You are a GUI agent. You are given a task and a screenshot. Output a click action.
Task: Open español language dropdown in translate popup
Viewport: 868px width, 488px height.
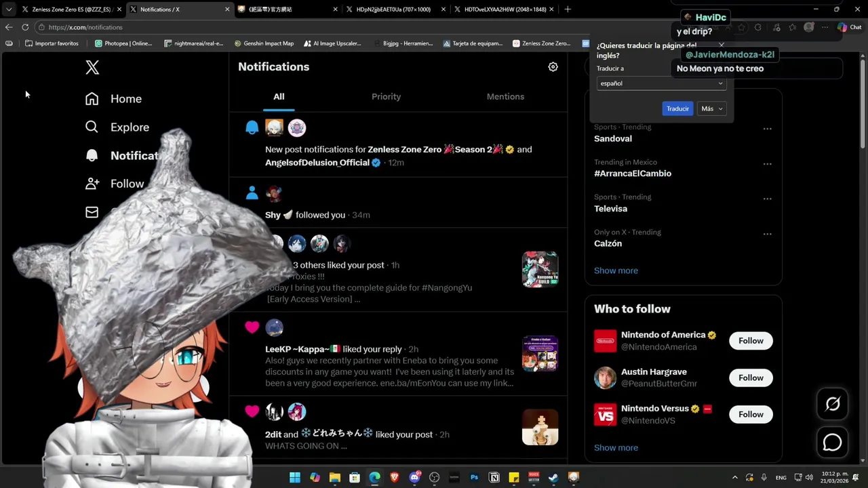pyautogui.click(x=661, y=83)
